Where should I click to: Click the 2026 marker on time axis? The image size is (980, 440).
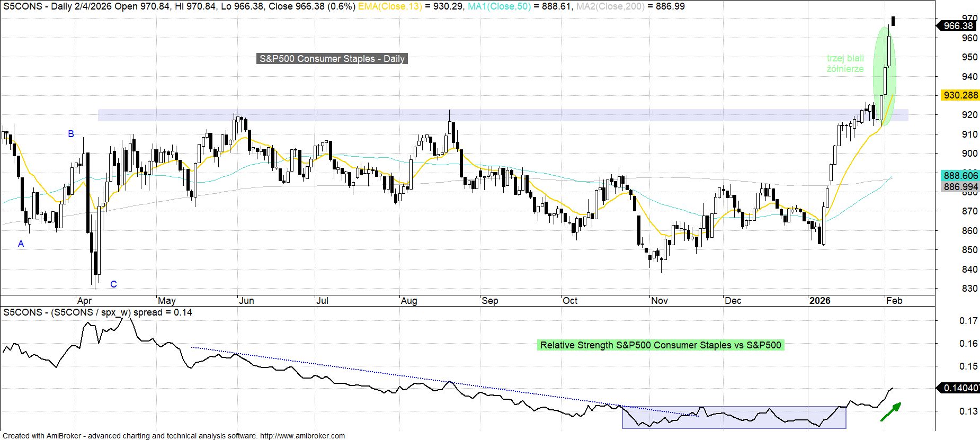(x=819, y=301)
